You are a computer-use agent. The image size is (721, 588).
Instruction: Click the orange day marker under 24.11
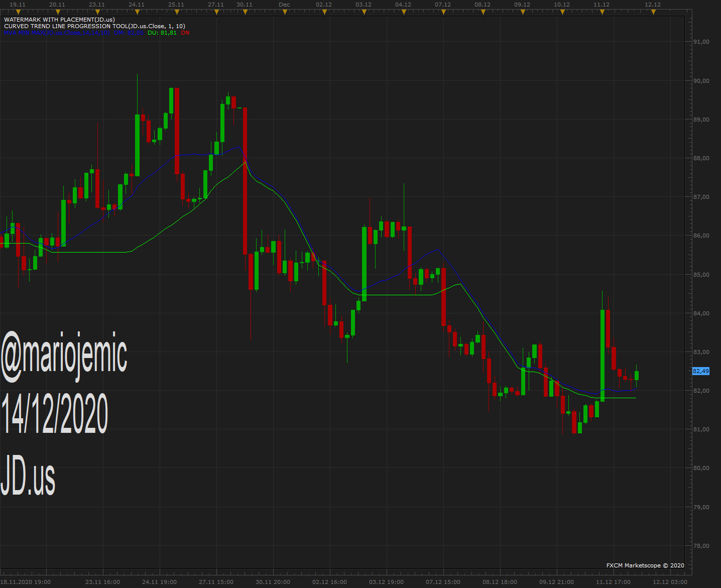[x=137, y=12]
